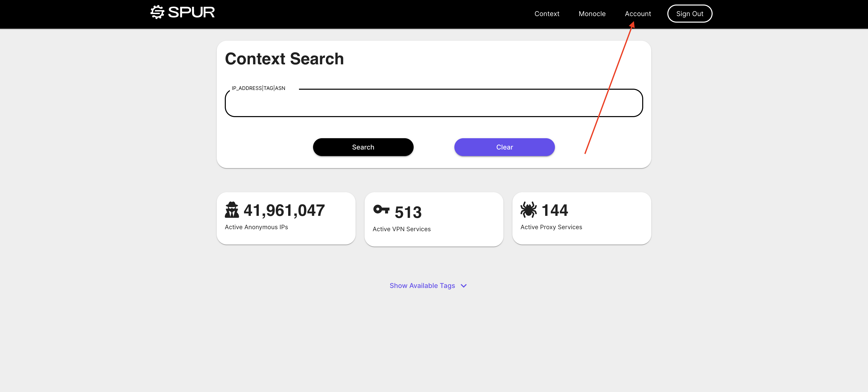Viewport: 868px width, 392px height.
Task: Click the Active Anonymous IPs label
Action: pos(256,227)
